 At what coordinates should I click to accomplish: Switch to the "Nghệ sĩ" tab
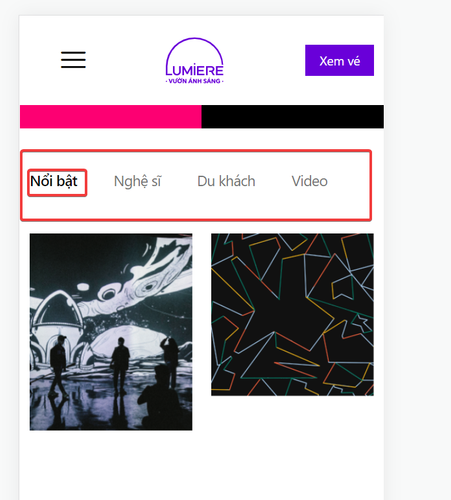click(x=137, y=182)
